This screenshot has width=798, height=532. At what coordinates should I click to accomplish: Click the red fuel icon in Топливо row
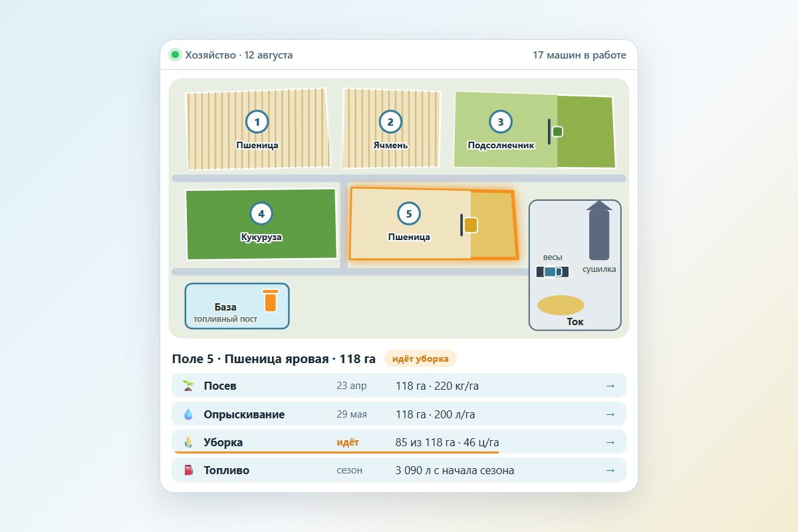[x=188, y=470]
